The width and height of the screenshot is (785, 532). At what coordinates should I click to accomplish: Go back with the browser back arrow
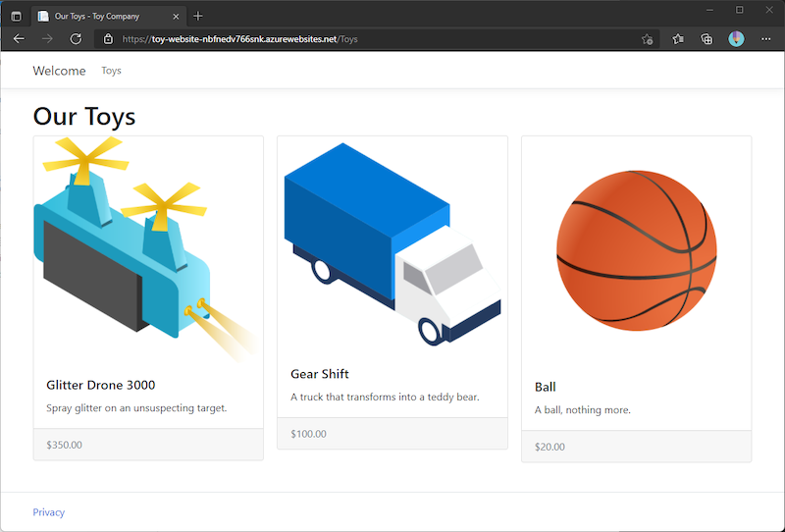pyautogui.click(x=19, y=39)
